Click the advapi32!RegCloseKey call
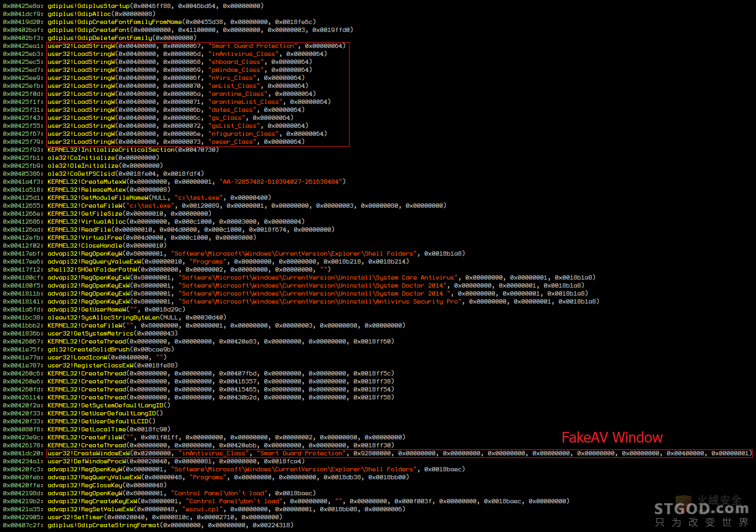The height and width of the screenshot is (532, 756). [x=85, y=485]
